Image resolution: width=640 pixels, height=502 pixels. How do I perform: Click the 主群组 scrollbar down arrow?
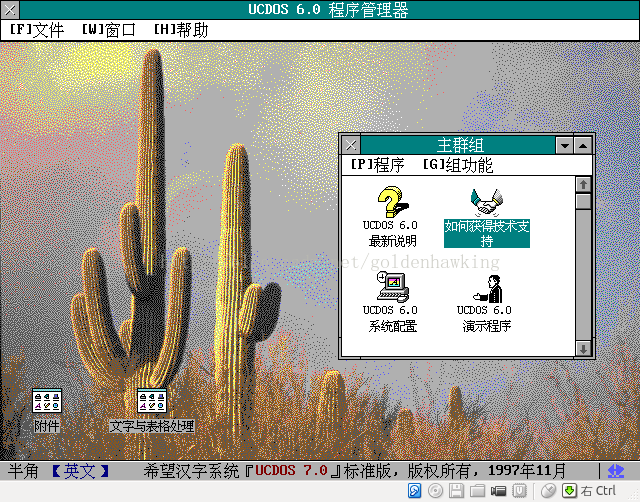click(x=583, y=349)
